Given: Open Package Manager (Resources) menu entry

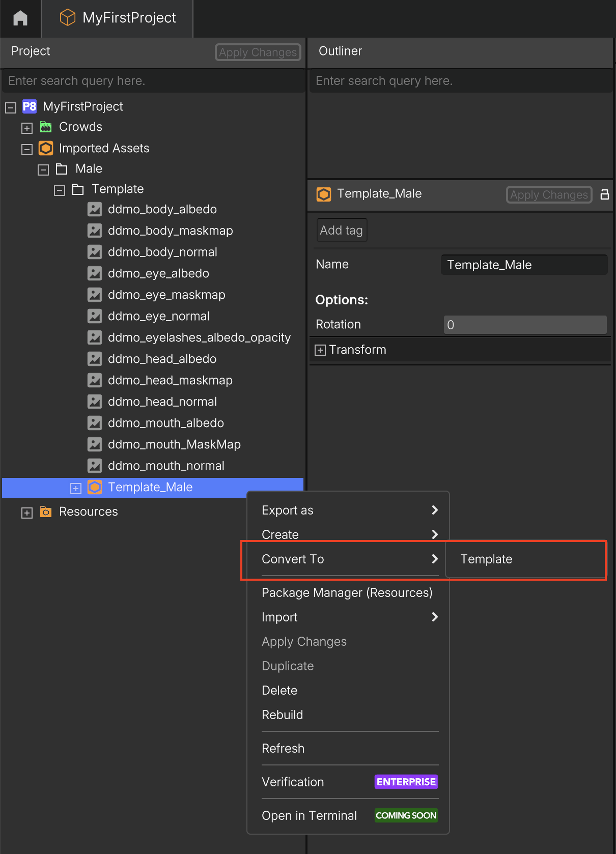Looking at the screenshot, I should 347,593.
